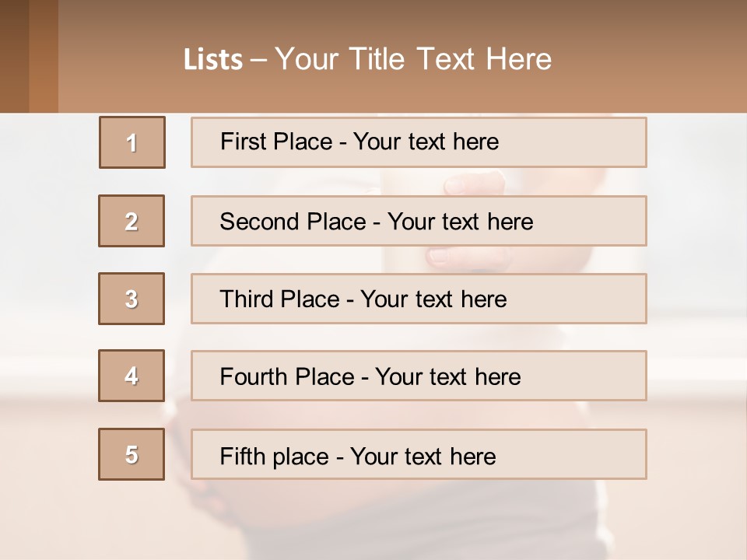Select the lighter brown stripe beside dark stripe

44,56
